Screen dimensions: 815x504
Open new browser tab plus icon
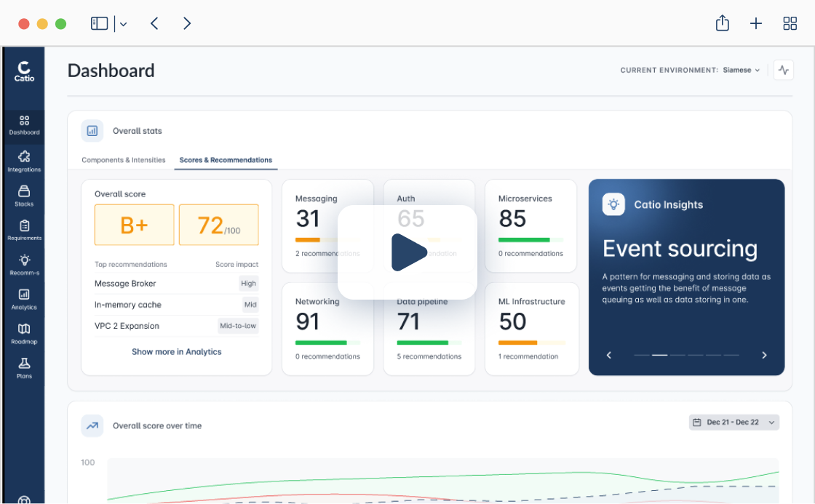(x=756, y=23)
